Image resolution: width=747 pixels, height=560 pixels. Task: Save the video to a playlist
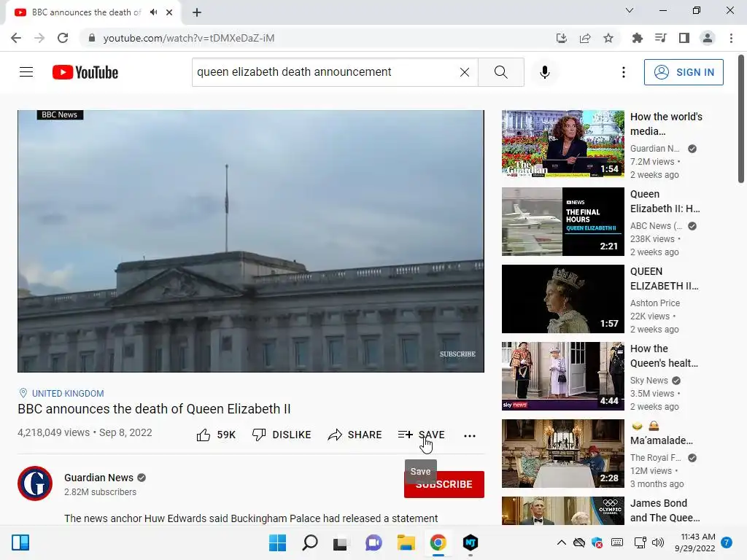click(x=422, y=435)
